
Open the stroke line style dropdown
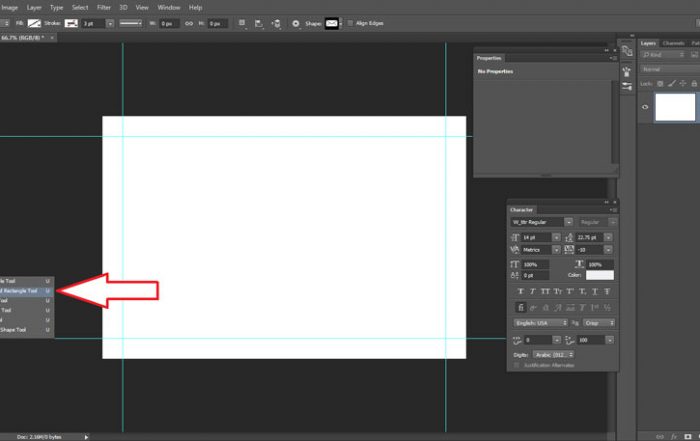pos(131,23)
